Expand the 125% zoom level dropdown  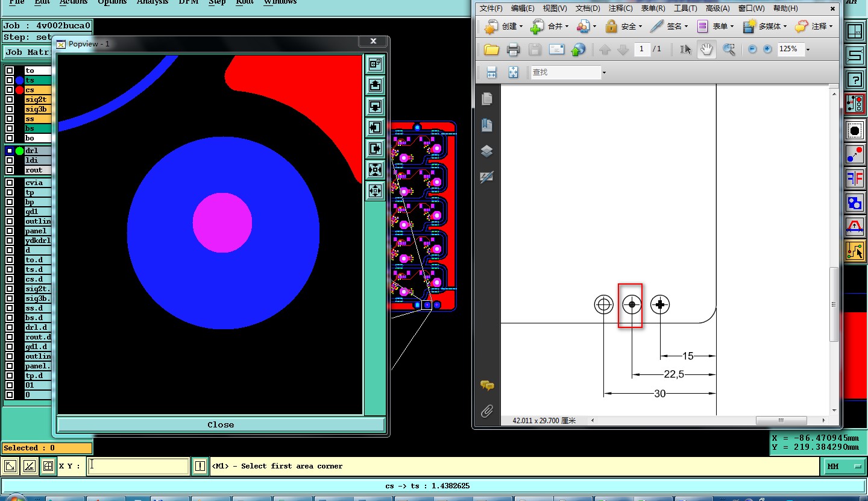click(808, 49)
